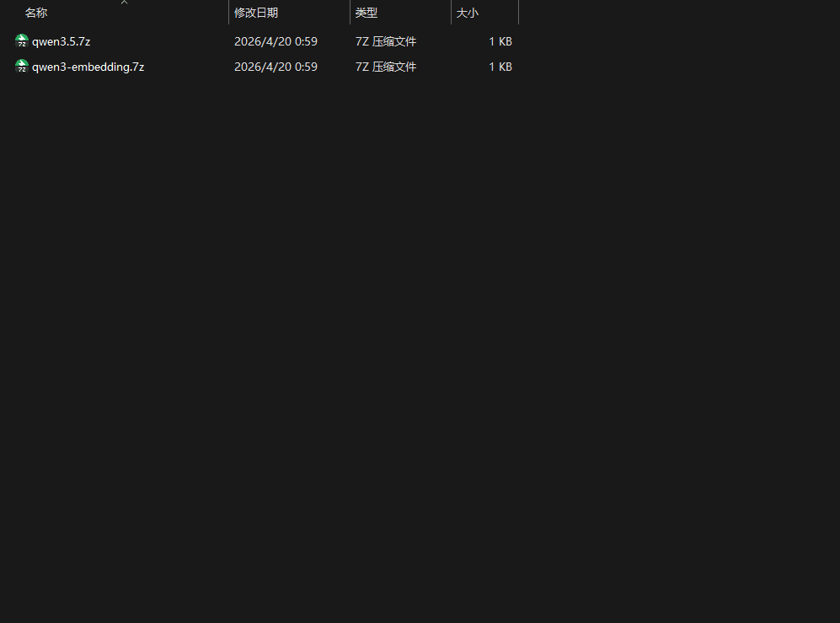840x623 pixels.
Task: Click the 1 KB size of qwen3-embedding.7z
Action: (500, 67)
